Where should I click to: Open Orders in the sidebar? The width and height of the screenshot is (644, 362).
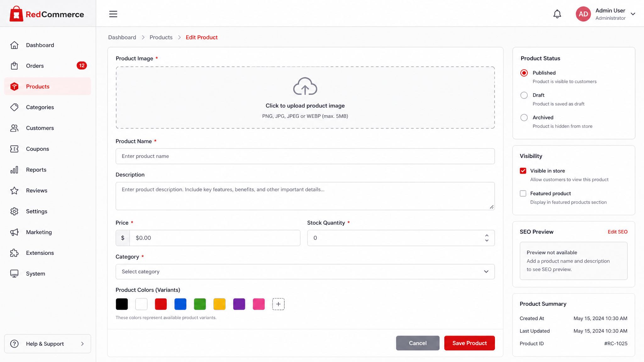(47, 66)
